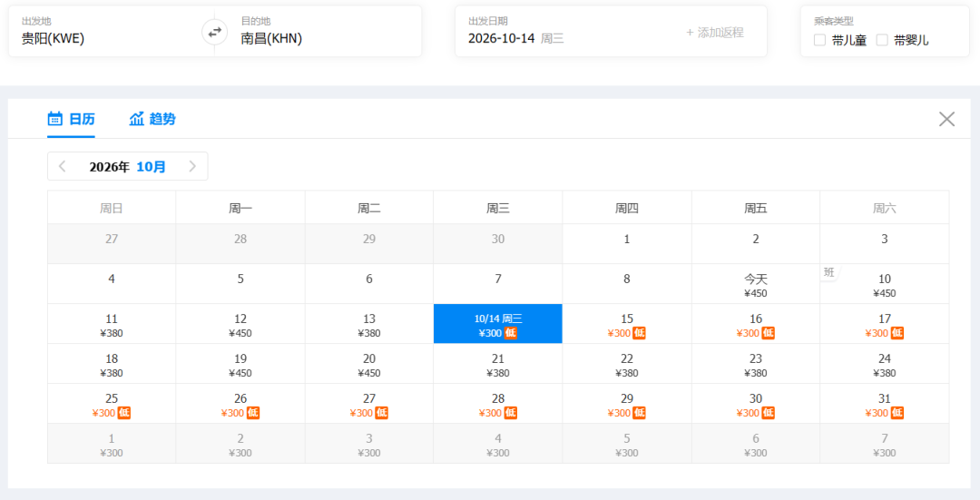Click the calendar icon in 日历 tab

(55, 118)
